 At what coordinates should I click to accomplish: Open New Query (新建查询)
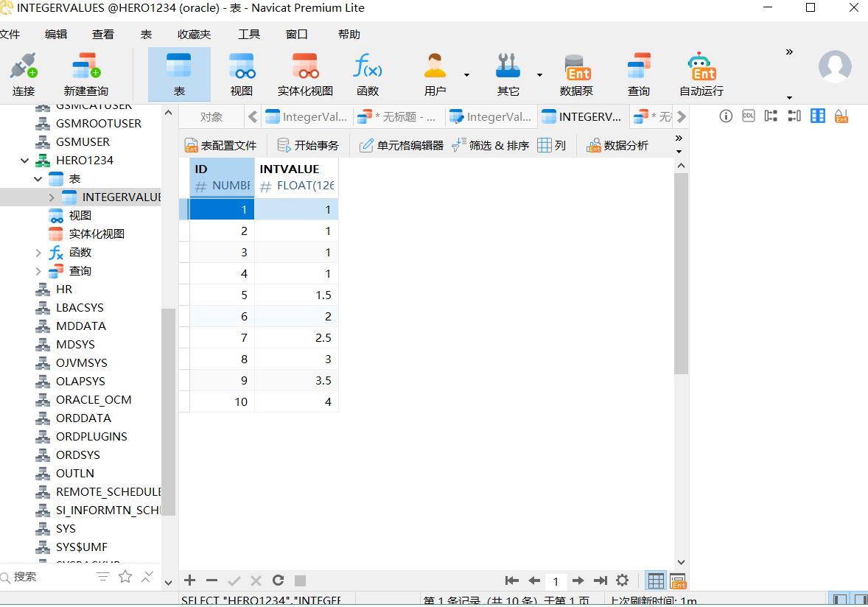85,74
